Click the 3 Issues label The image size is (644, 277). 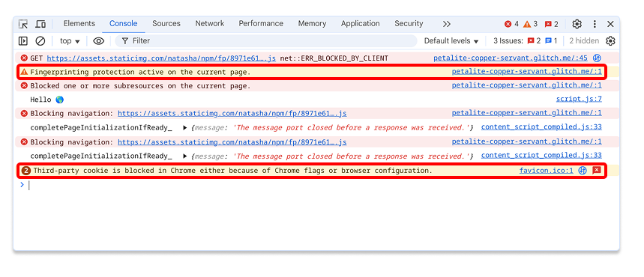point(508,41)
